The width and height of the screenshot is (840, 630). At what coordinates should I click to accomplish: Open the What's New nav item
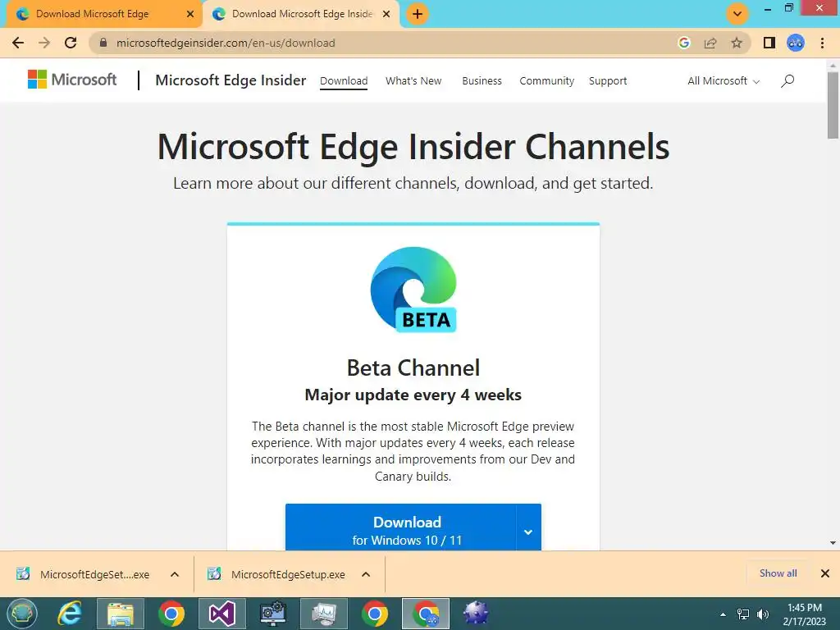[413, 81]
